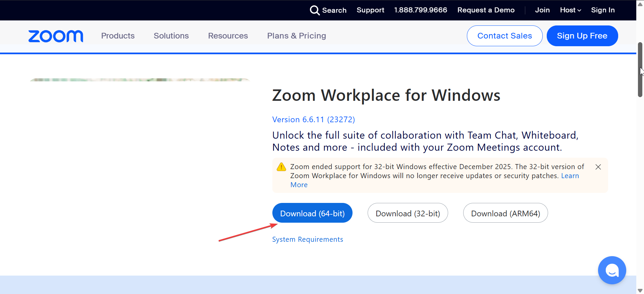Click the Search magnifier icon
This screenshot has width=644, height=294.
(x=314, y=10)
